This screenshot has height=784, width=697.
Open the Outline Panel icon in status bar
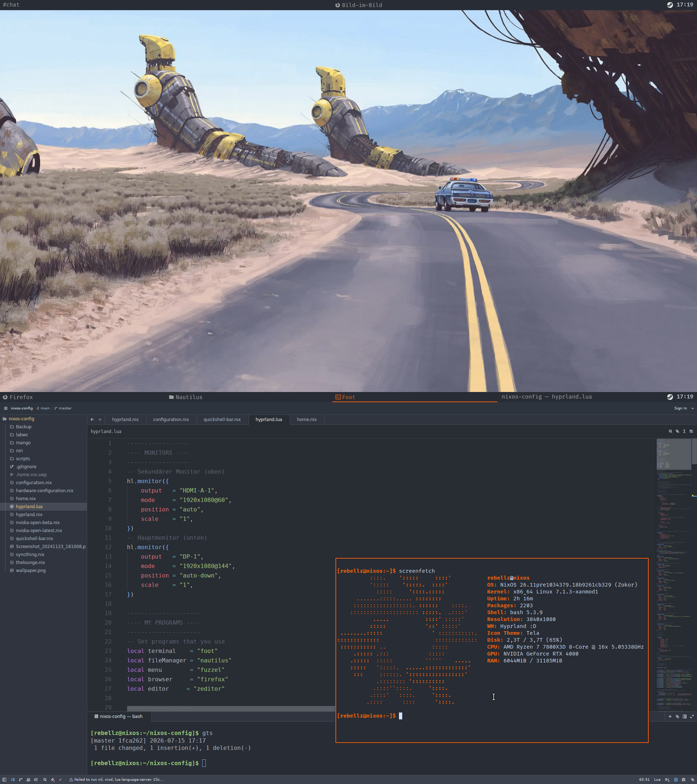click(36, 779)
